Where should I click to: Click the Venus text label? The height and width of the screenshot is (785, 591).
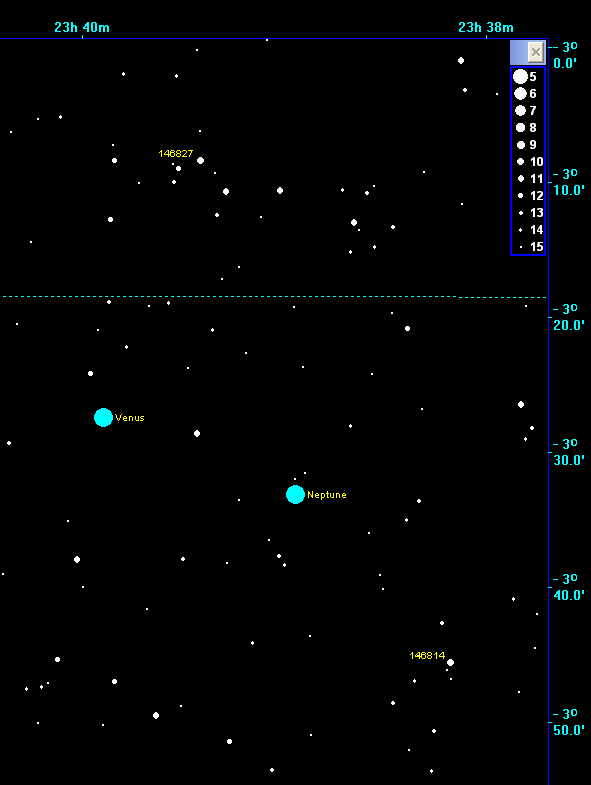tap(130, 418)
